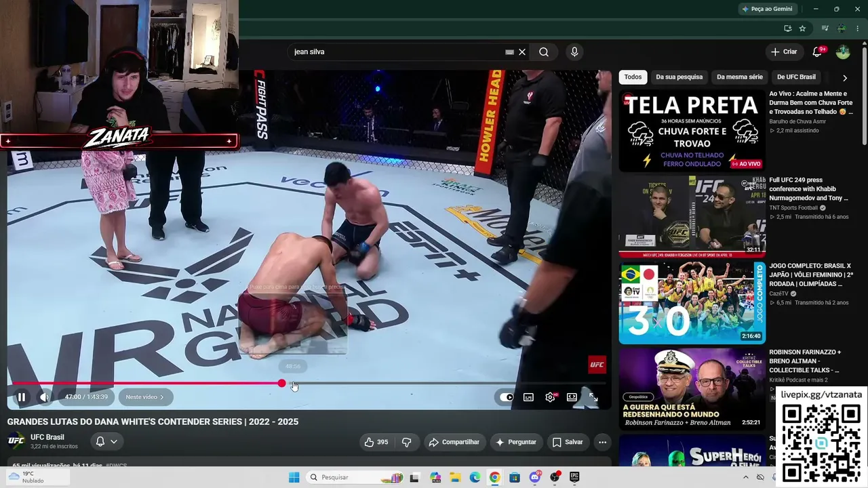
Task: Click the taskbar Pesquisar search box
Action: 355,477
